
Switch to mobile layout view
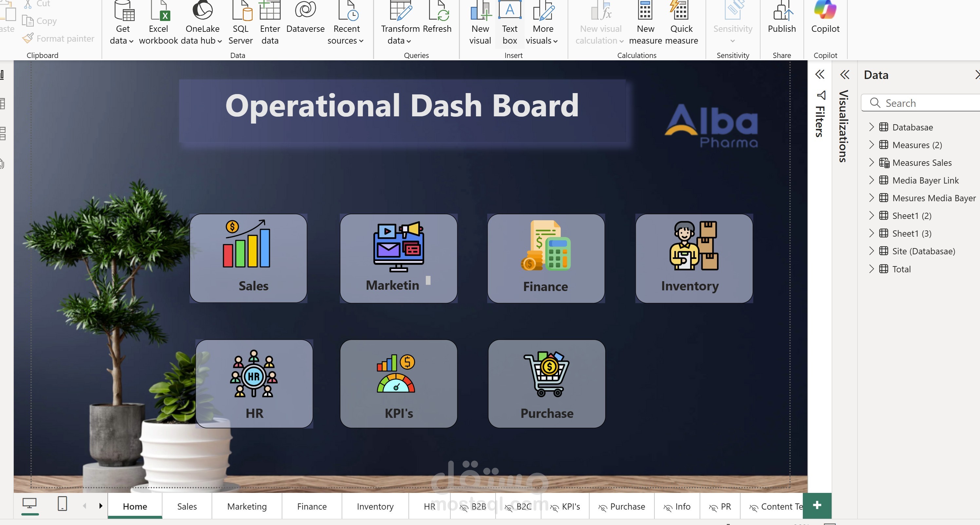(62, 504)
